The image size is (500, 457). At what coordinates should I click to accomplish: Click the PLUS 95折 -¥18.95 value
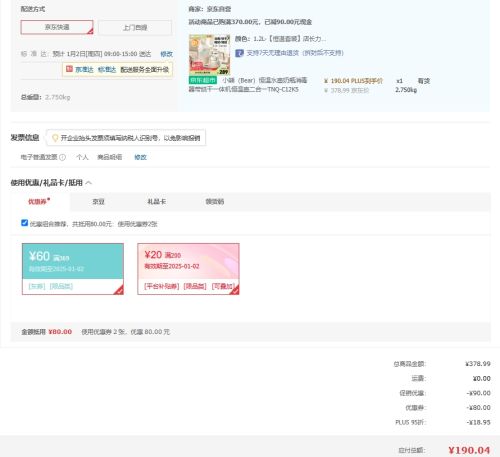click(478, 422)
